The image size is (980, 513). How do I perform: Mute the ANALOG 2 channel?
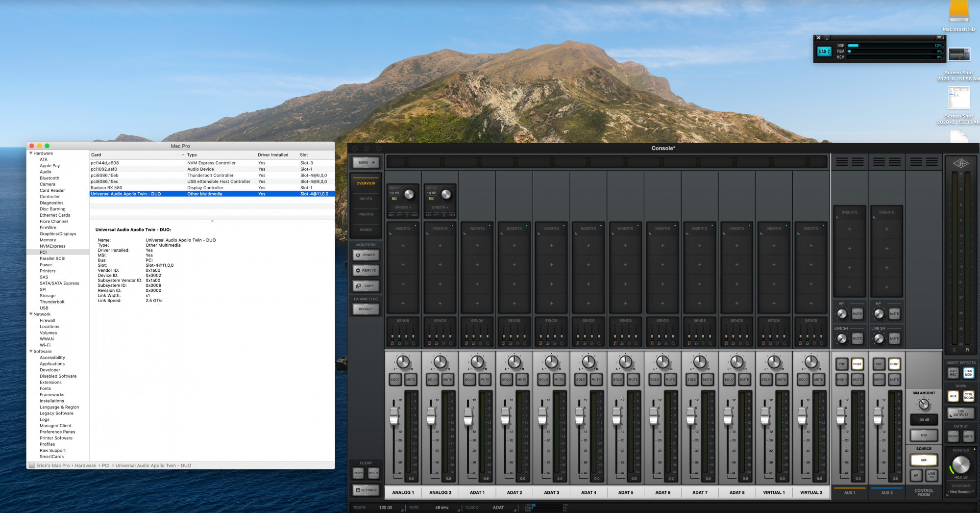click(448, 379)
